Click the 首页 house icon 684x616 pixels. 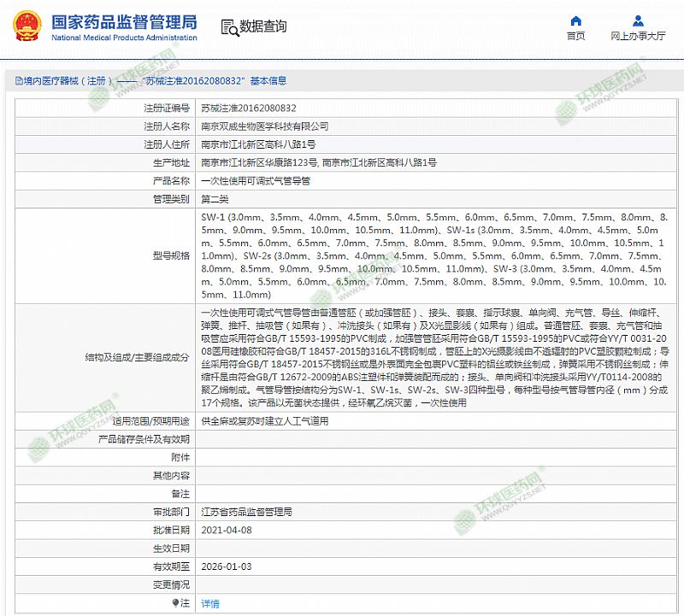pyautogui.click(x=576, y=18)
